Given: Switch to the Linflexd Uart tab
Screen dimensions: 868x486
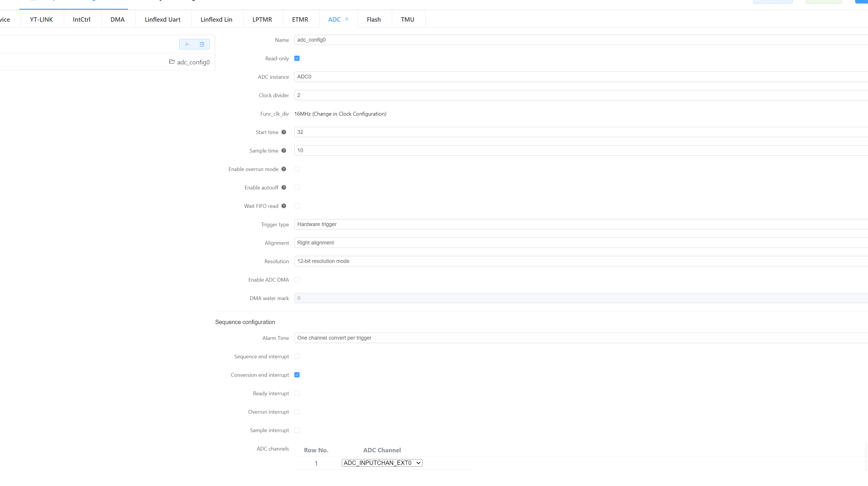Looking at the screenshot, I should (x=163, y=20).
